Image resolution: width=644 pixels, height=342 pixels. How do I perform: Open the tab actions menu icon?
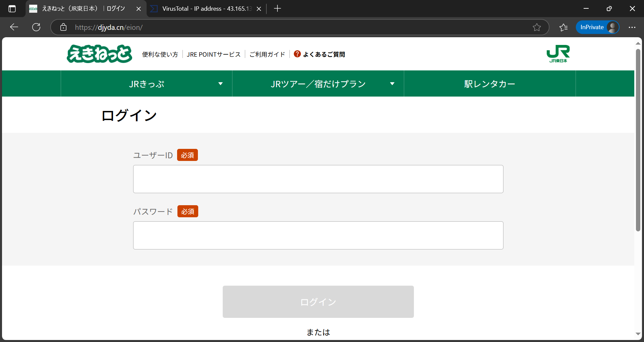[12, 9]
